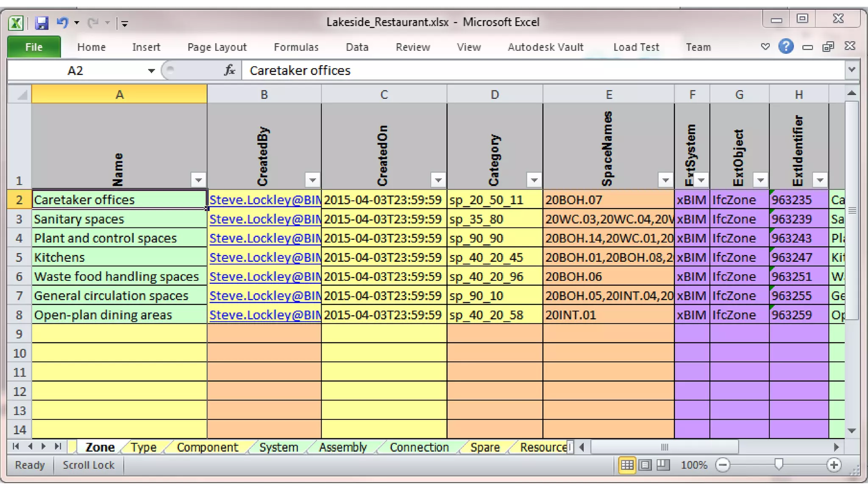Open Excel Help question mark icon
The width and height of the screenshot is (868, 488).
tap(785, 46)
